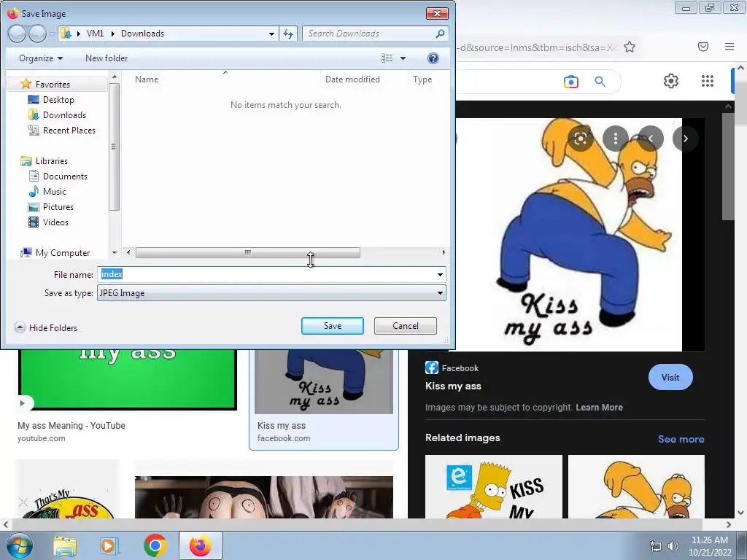747x560 pixels.
Task: Open the three-dot menu on image preview
Action: 616,139
